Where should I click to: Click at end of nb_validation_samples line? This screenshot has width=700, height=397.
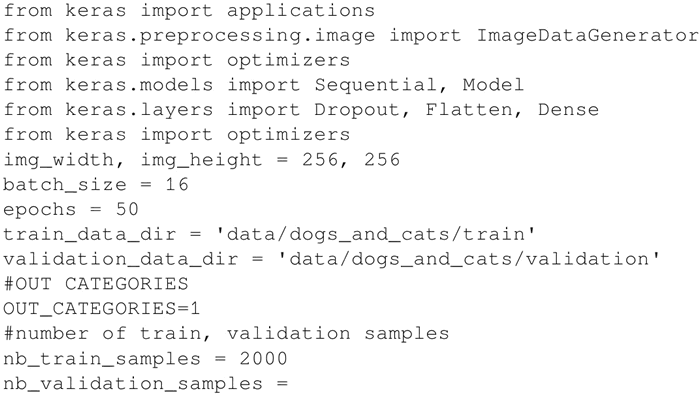[289, 384]
